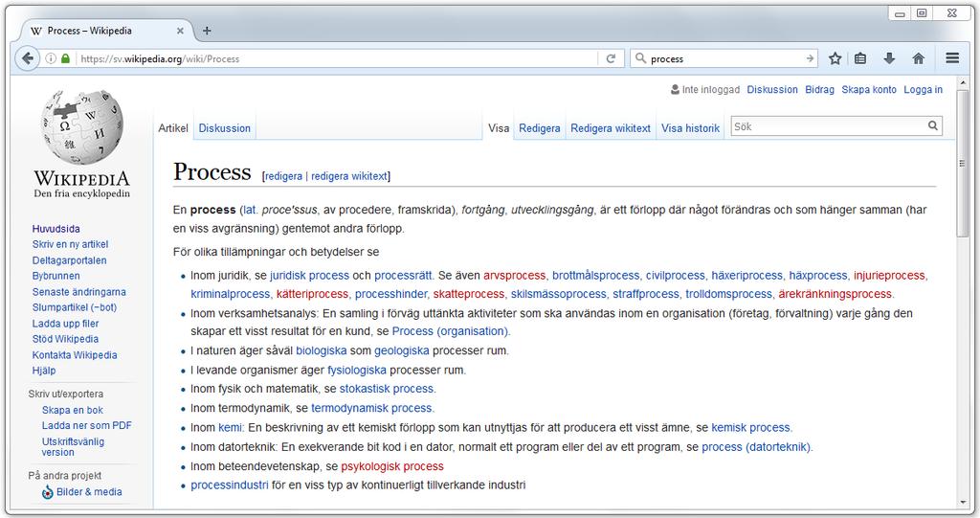Click the Logga in link
980x518 pixels.
tap(923, 89)
